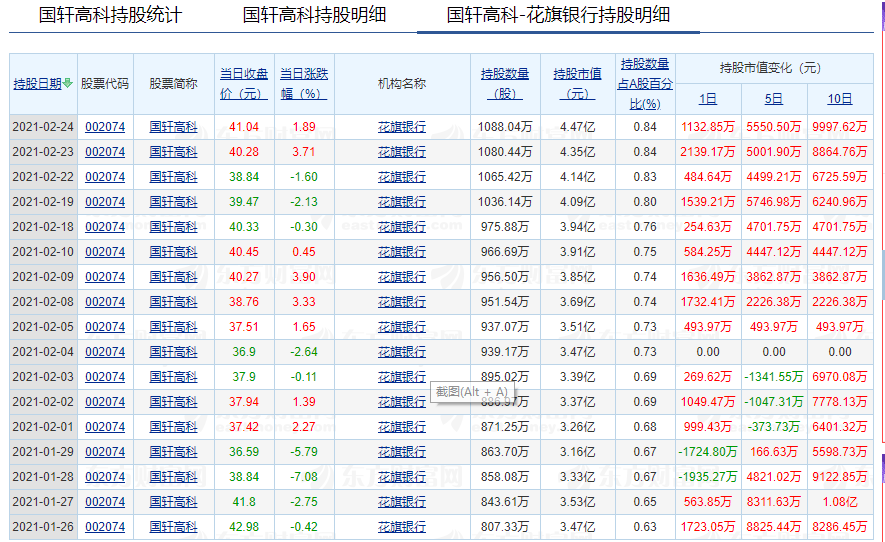Switch to 国轩高科持股统计 tab

(x=111, y=15)
